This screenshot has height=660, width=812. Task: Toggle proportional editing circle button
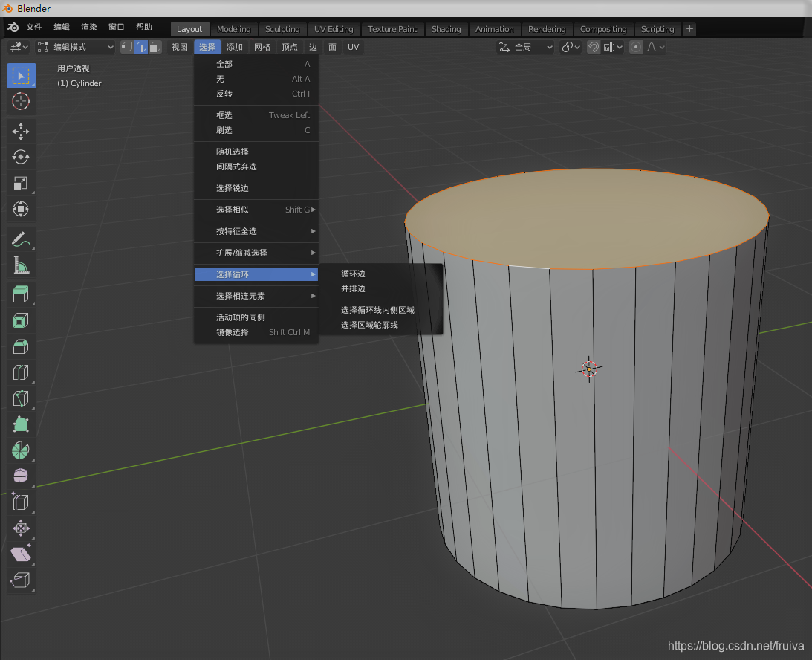(636, 47)
